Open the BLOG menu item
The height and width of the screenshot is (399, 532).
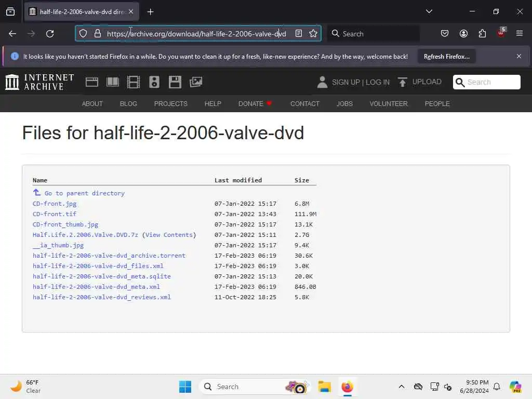click(x=128, y=104)
